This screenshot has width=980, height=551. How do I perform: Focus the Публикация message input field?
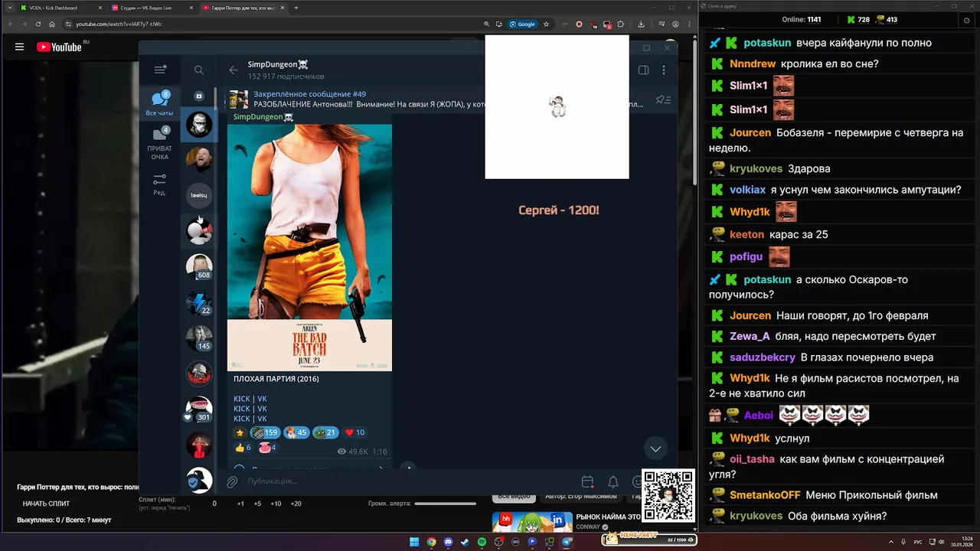click(410, 481)
